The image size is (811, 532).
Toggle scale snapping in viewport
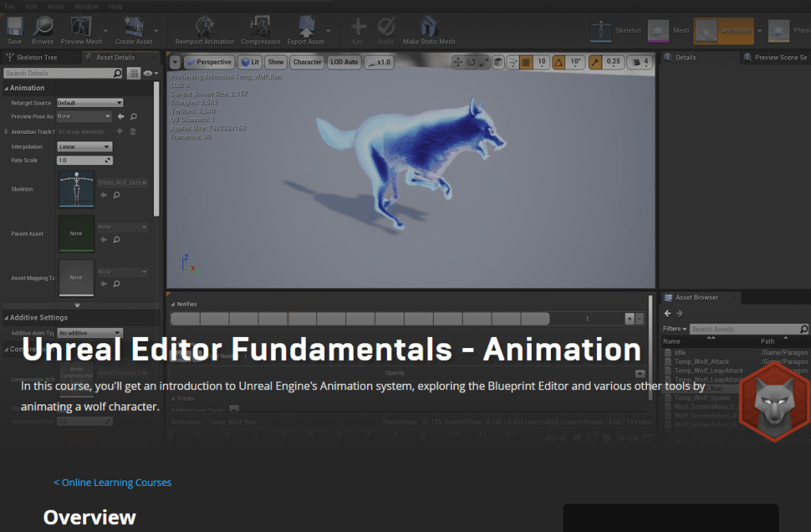594,62
